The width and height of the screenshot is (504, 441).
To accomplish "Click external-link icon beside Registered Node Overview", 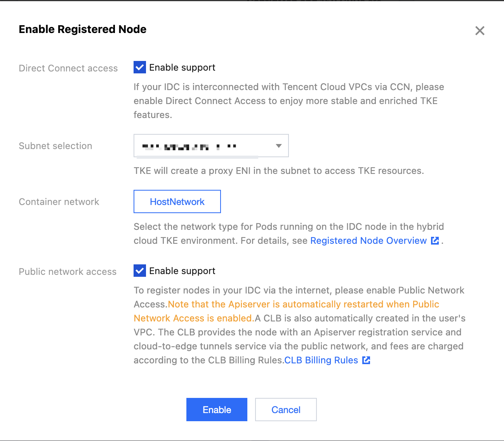I will (x=435, y=241).
